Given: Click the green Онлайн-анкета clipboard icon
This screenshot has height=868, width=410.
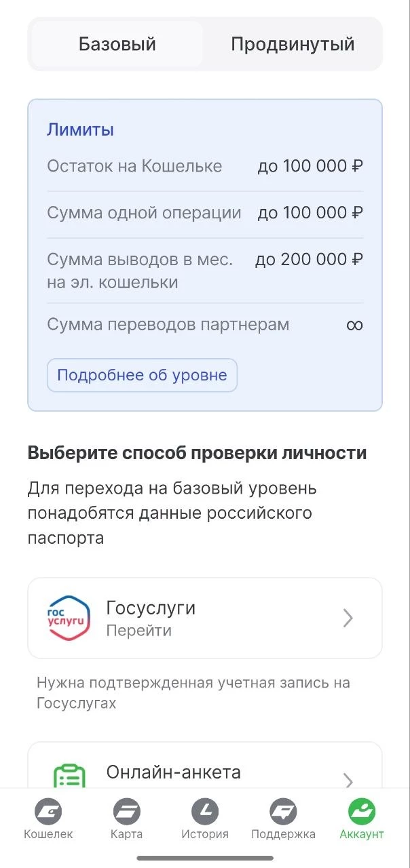Looking at the screenshot, I should tap(67, 772).
